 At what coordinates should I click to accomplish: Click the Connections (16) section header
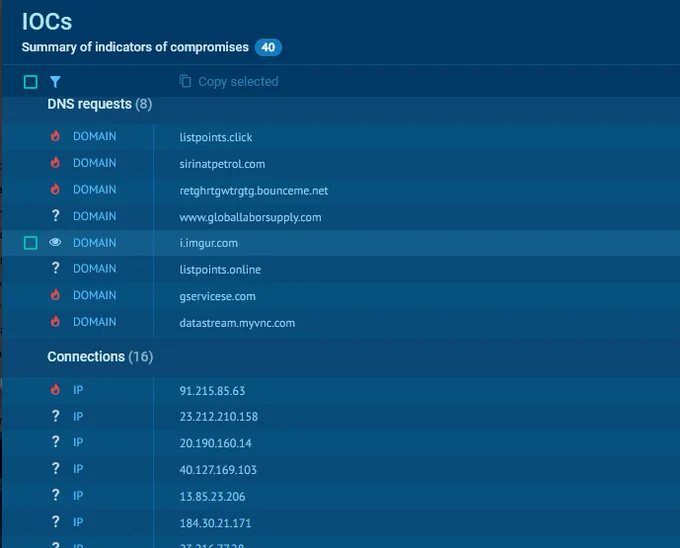[x=100, y=356]
